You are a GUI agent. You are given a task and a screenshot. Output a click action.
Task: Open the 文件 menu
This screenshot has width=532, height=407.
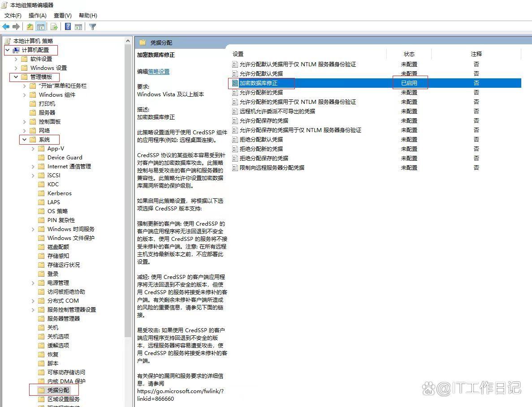tap(12, 15)
